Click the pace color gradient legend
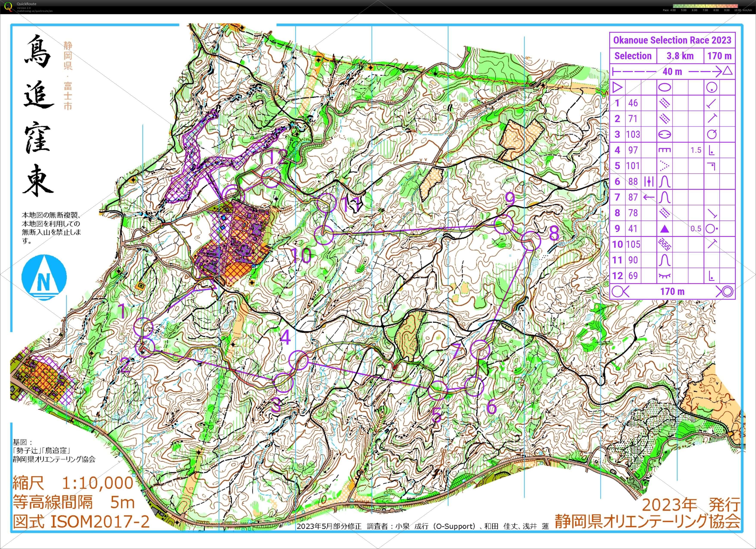The height and width of the screenshot is (549, 756). 705,6
